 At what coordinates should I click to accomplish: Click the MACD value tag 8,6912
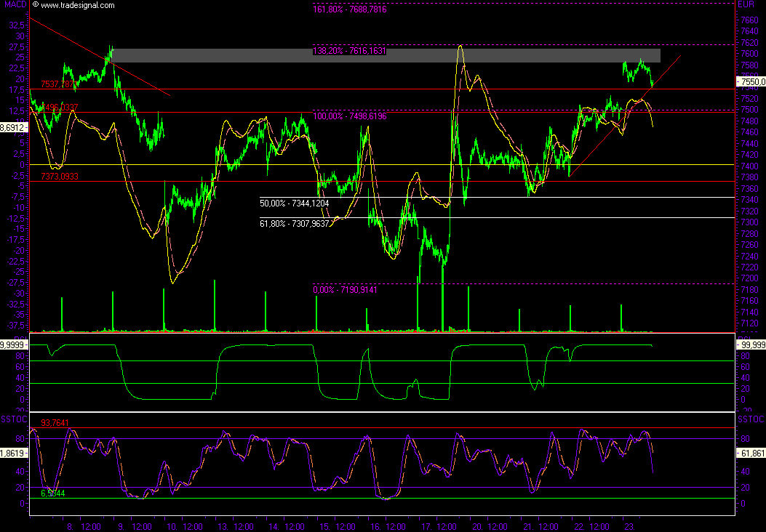click(x=14, y=128)
